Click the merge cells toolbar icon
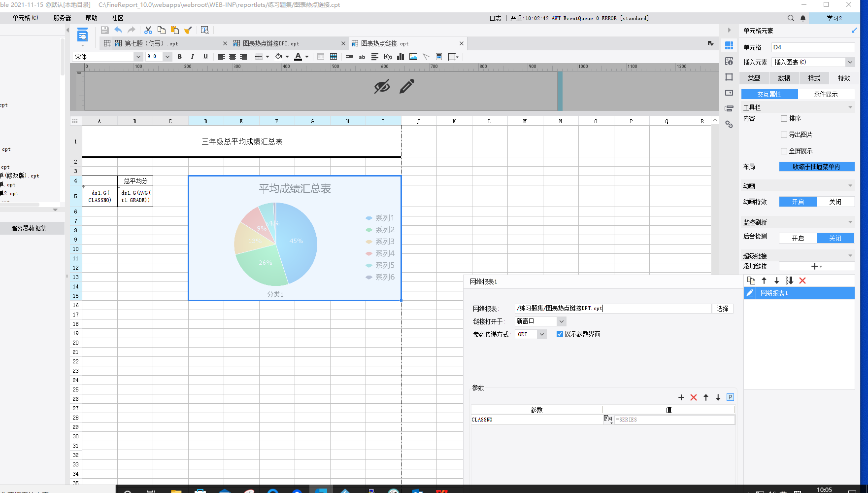Screen dimensions: 868x493 321,57
